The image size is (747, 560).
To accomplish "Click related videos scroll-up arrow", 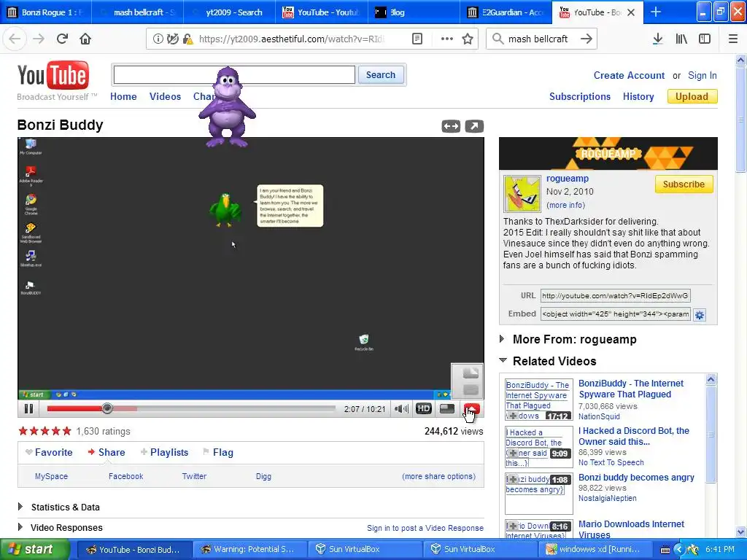I will [x=711, y=379].
